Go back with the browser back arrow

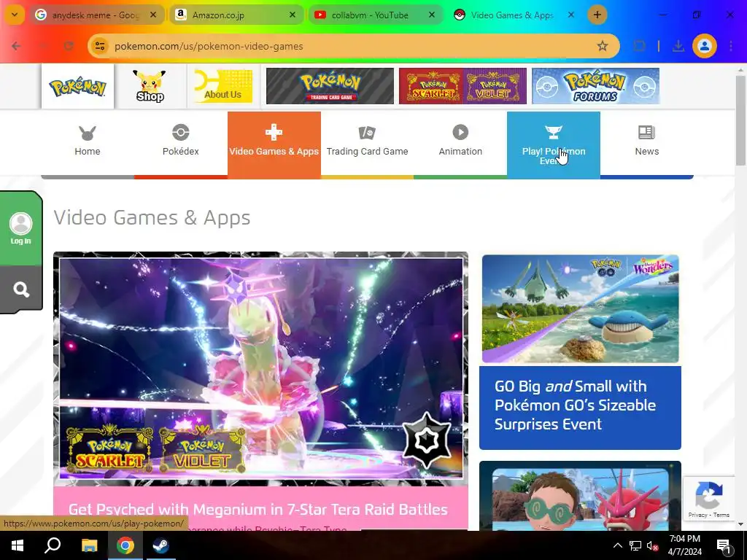(x=16, y=46)
